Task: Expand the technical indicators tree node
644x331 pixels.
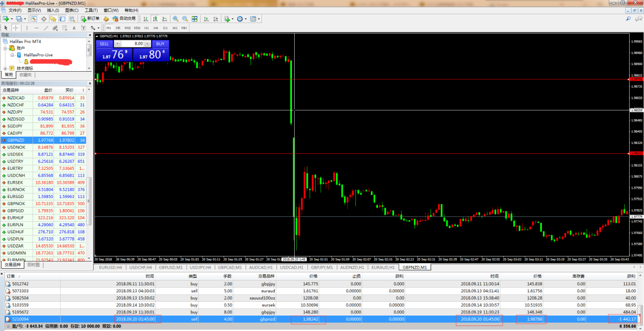Action: pos(5,68)
